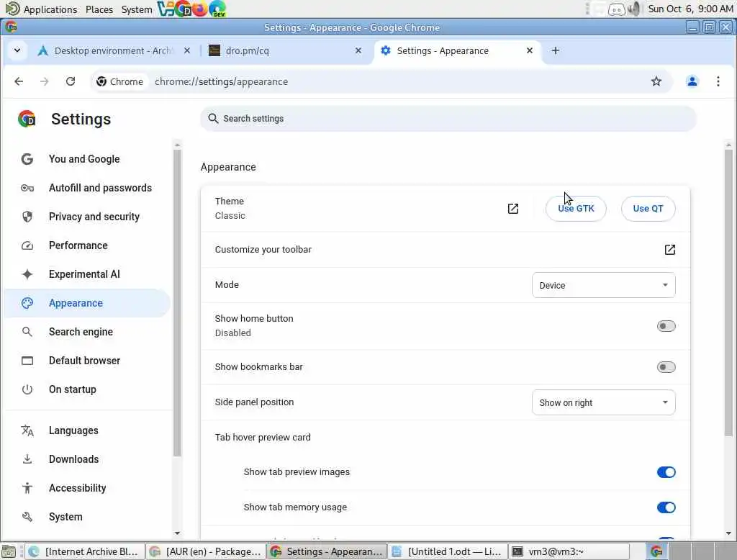
Task: Open Performance settings section
Action: 87,245
